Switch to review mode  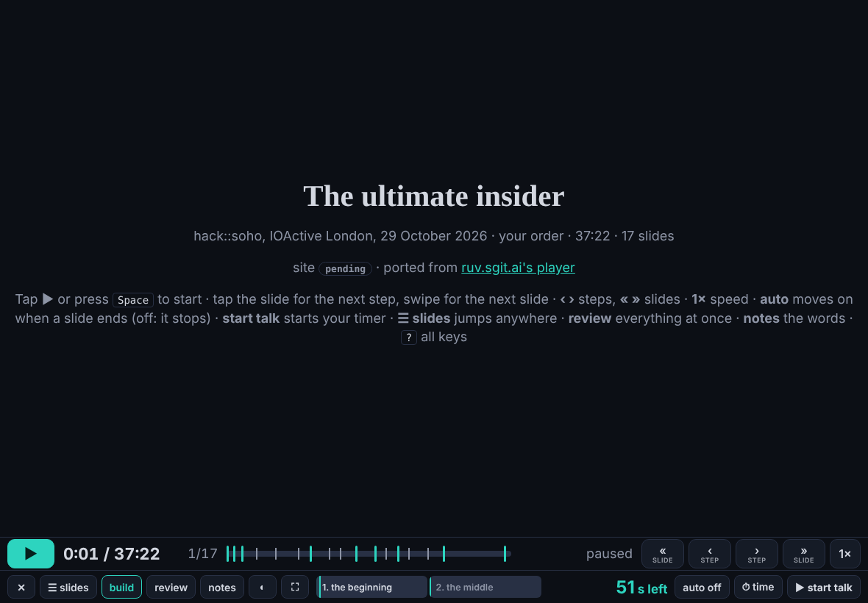point(171,588)
